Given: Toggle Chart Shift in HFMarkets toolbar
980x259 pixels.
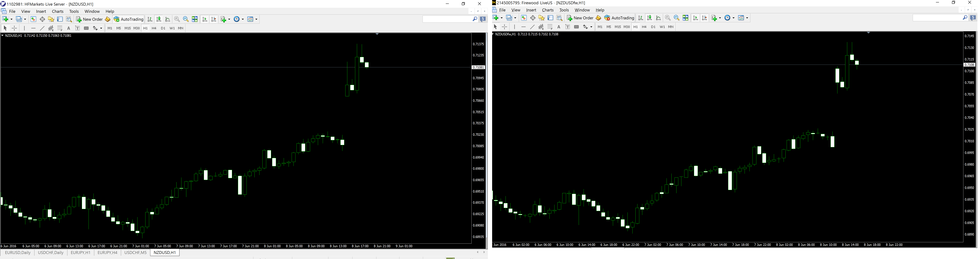Looking at the screenshot, I should [x=214, y=19].
